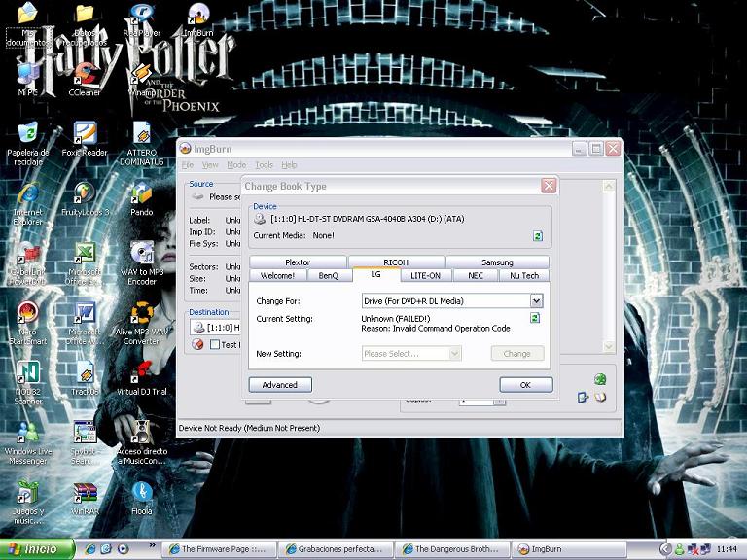
Task: Switch to the LITE-ON tab
Action: click(425, 276)
